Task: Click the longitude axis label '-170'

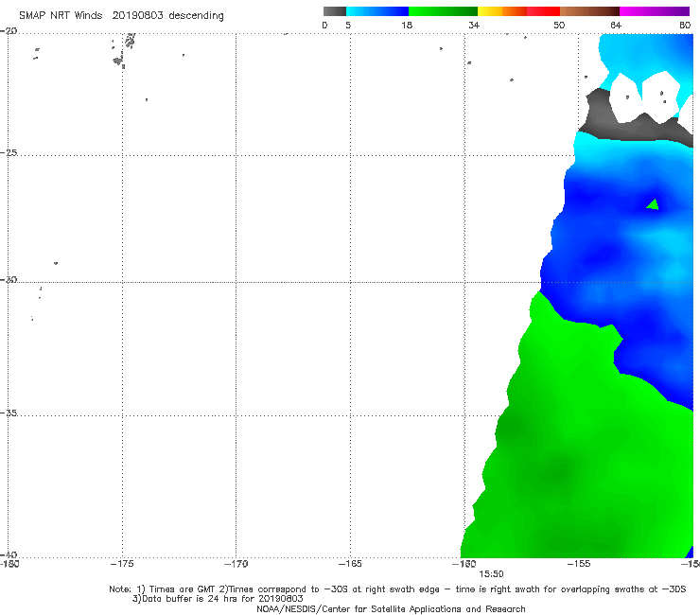Action: [236, 564]
